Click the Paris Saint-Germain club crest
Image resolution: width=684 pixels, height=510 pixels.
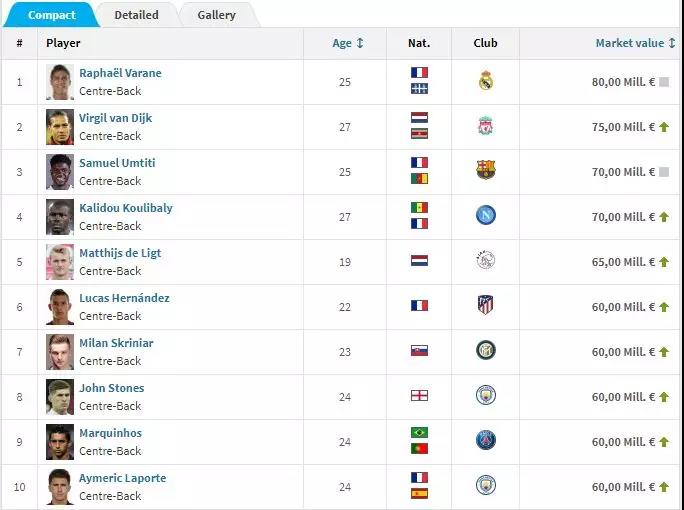tap(486, 441)
